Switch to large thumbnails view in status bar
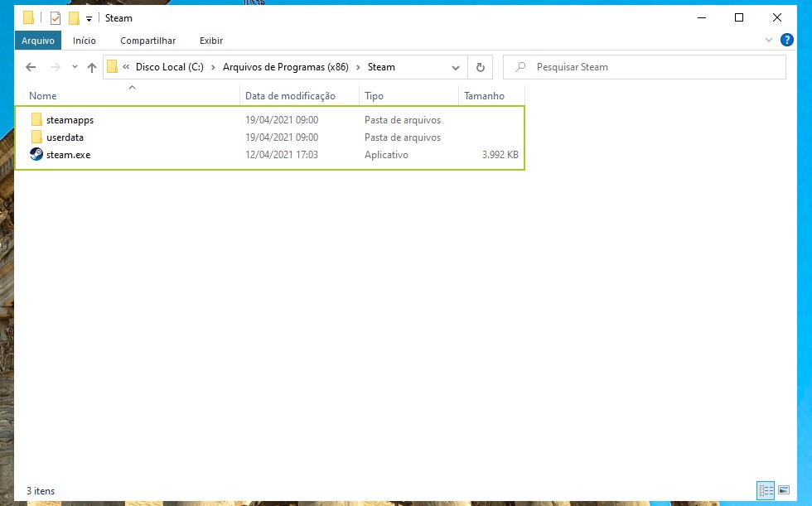This screenshot has width=812, height=506. click(x=784, y=491)
